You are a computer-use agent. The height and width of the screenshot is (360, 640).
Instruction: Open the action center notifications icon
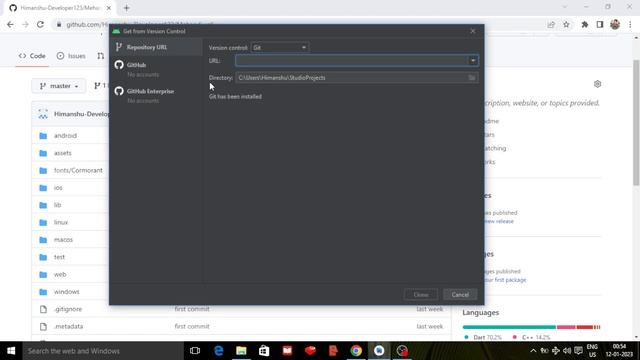[x=578, y=351]
